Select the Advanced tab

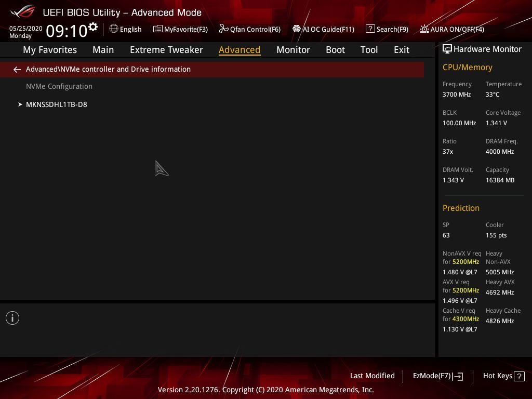click(x=240, y=50)
